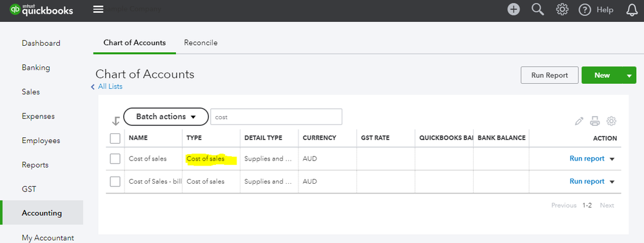Expand action arrow for Cost of Sales - bill row
Image resolution: width=644 pixels, height=243 pixels.
pyautogui.click(x=612, y=181)
